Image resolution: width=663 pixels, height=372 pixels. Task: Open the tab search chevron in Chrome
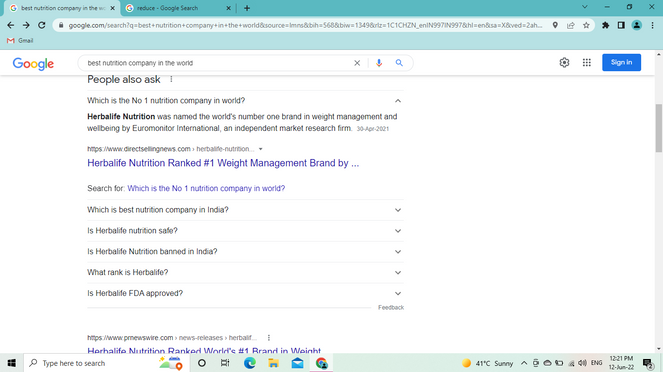click(x=584, y=7)
